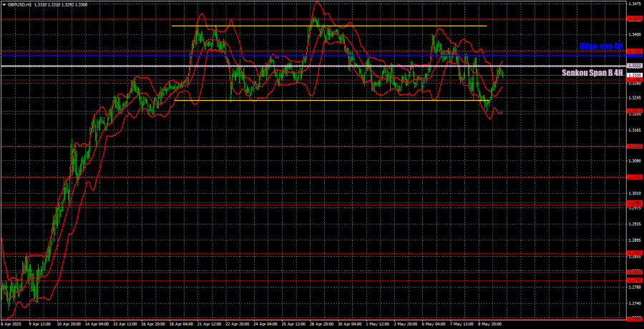The image size is (644, 329).
Task: Click the 9 Apr 12:00 time axis label
Action: (x=39, y=325)
